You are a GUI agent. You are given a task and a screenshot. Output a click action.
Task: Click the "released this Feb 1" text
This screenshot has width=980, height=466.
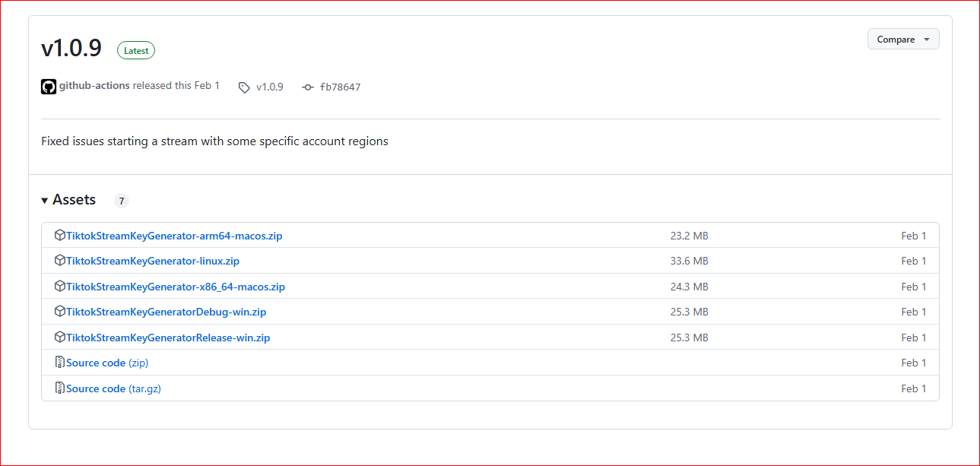pyautogui.click(x=176, y=86)
